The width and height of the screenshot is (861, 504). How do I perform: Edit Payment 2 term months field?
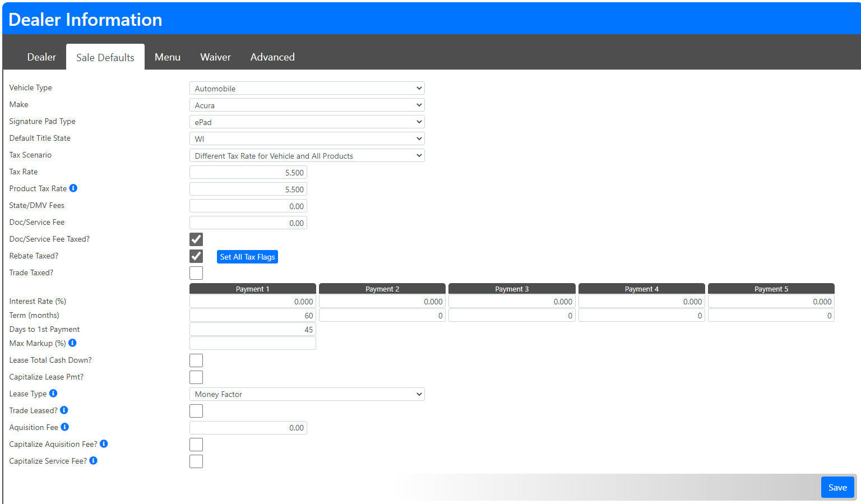click(382, 316)
